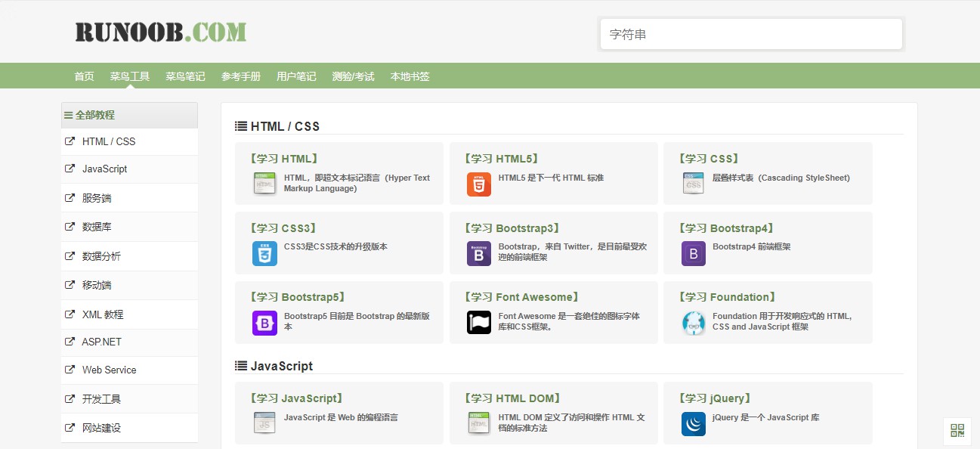Select the XML 教程 label in the sidebar
Viewport: 980px width, 449px height.
(103, 314)
